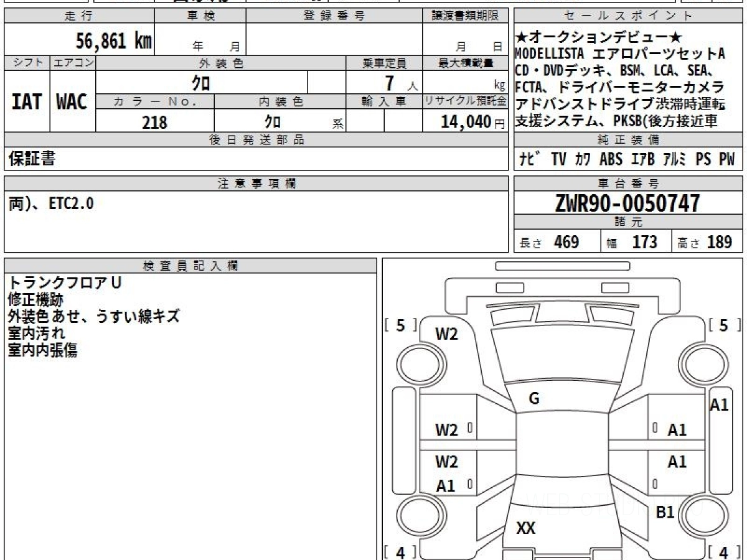Click the セールスポイント header
Image resolution: width=747 pixels, height=560 pixels.
tap(629, 16)
